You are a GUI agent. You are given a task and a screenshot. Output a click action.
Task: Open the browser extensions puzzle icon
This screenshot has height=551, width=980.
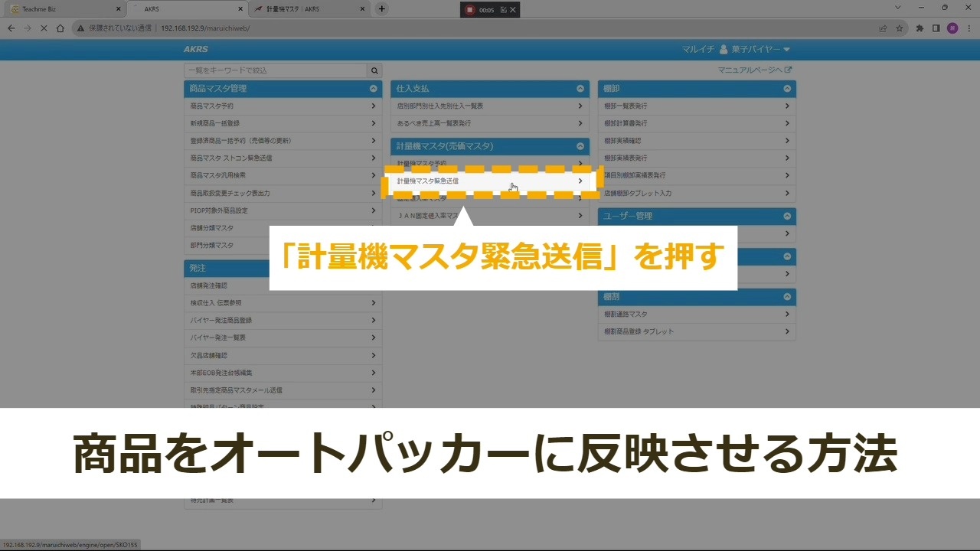[920, 28]
